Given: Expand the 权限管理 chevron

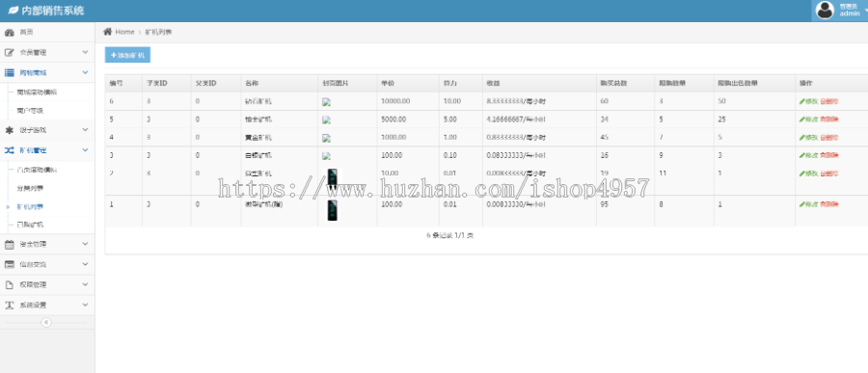Looking at the screenshot, I should click(x=85, y=284).
